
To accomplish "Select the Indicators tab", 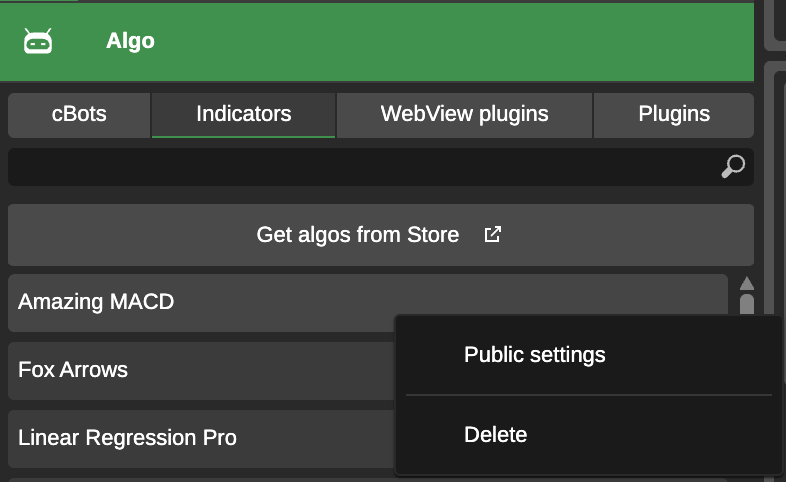I will 244,115.
